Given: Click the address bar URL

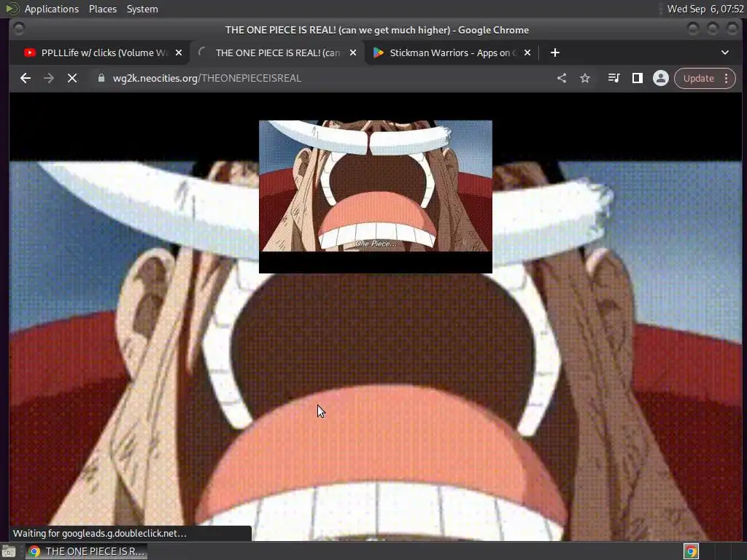Looking at the screenshot, I should pos(206,78).
